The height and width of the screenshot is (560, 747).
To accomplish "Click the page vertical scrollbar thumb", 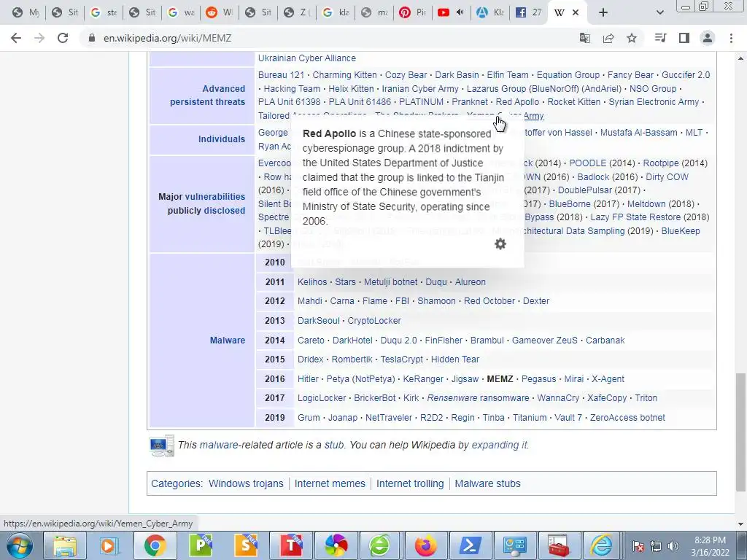I will [x=740, y=432].
